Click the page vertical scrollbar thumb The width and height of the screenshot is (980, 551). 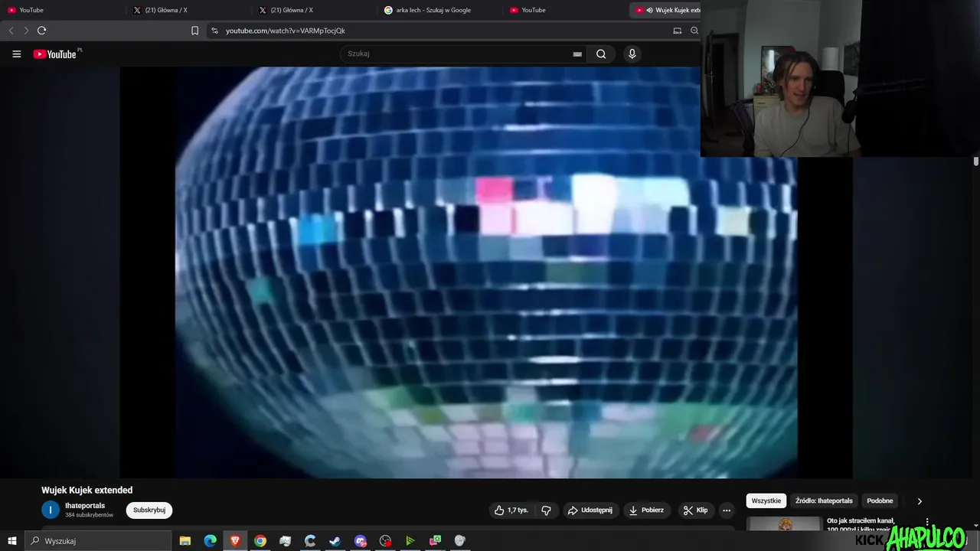click(x=976, y=161)
